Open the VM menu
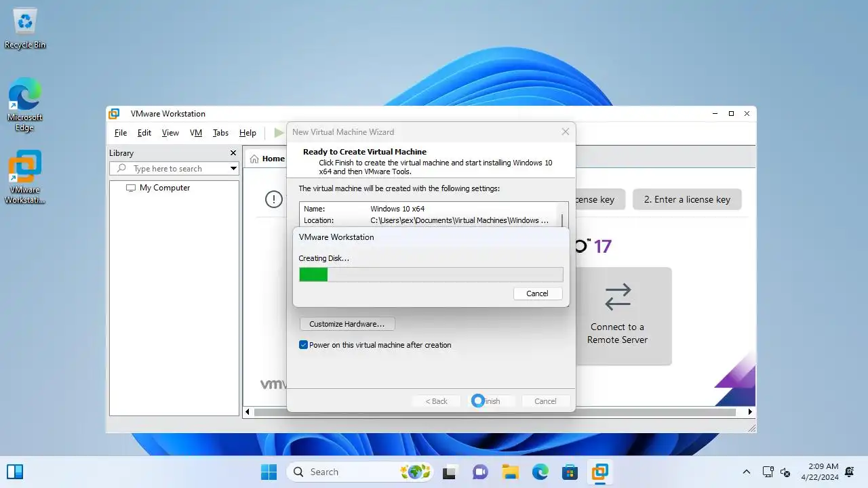868x488 pixels. (x=196, y=133)
